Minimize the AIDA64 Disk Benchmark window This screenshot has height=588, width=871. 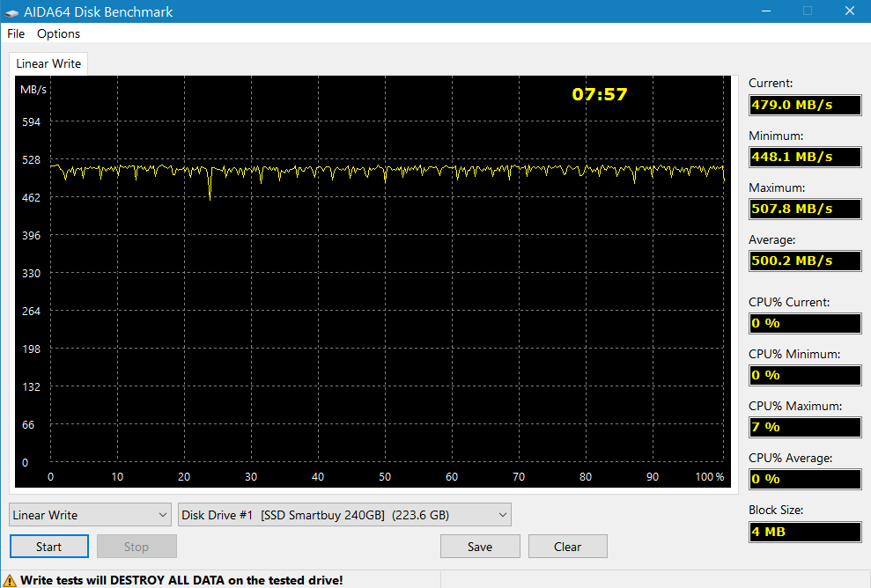pyautogui.click(x=766, y=11)
